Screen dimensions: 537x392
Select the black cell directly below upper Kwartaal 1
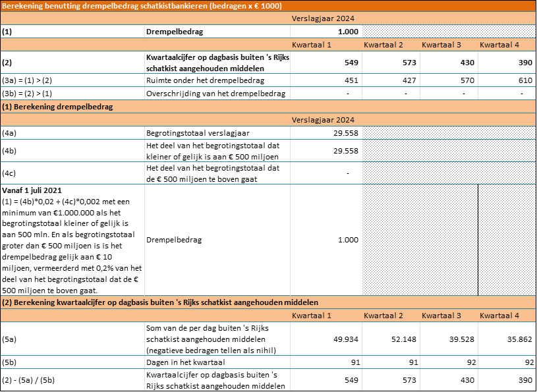click(325, 62)
